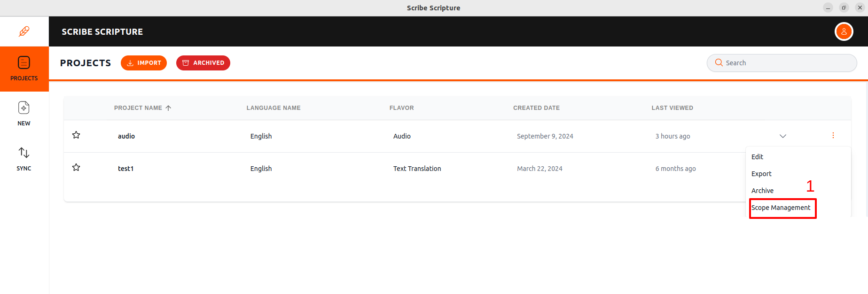868x294 pixels.
Task: Open Scope Management menu entry
Action: (781, 208)
